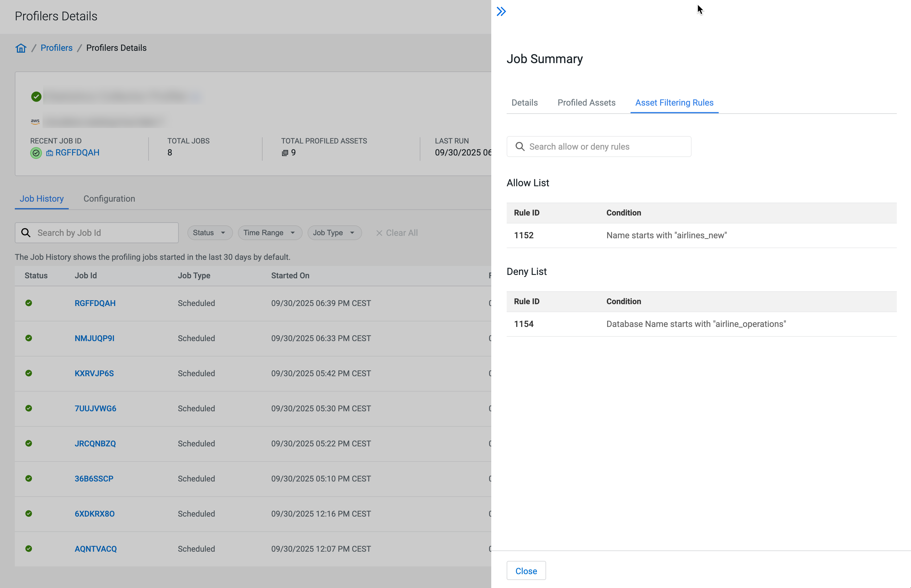Open the Details tab in Job Summary
This screenshot has height=588, width=911.
pyautogui.click(x=524, y=103)
